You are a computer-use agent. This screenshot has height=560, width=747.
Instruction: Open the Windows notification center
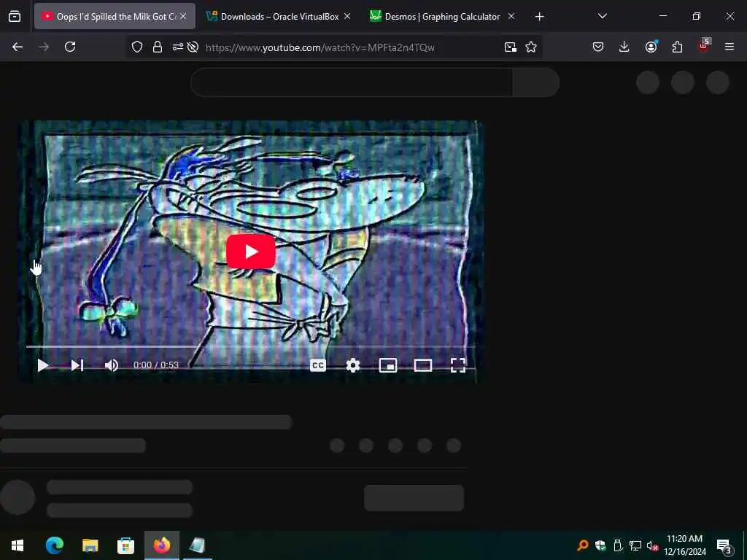[724, 545]
